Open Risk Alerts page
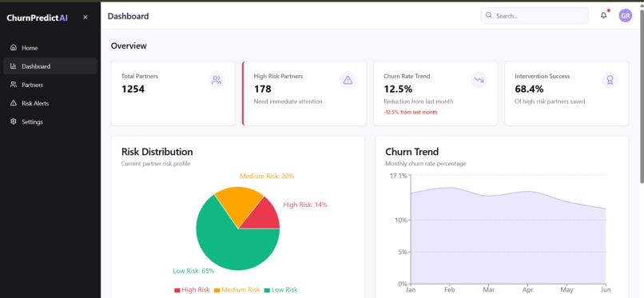Viewport: 644px width, 298px height. click(50, 103)
